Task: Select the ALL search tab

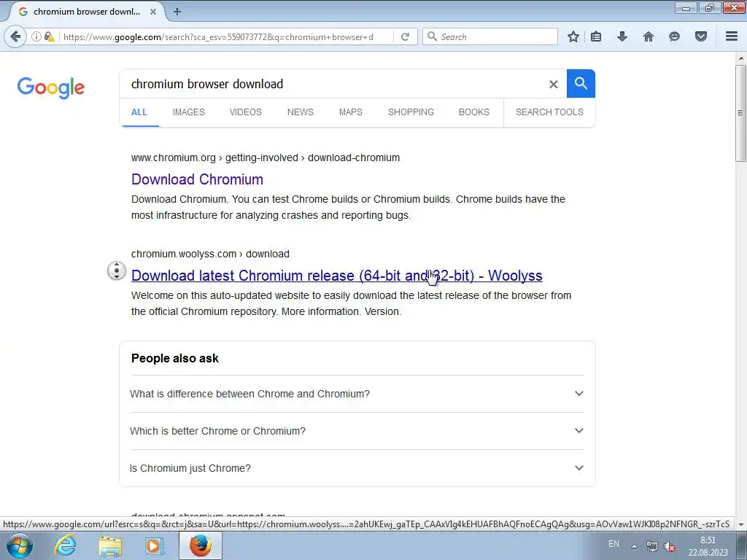Action: [x=139, y=112]
